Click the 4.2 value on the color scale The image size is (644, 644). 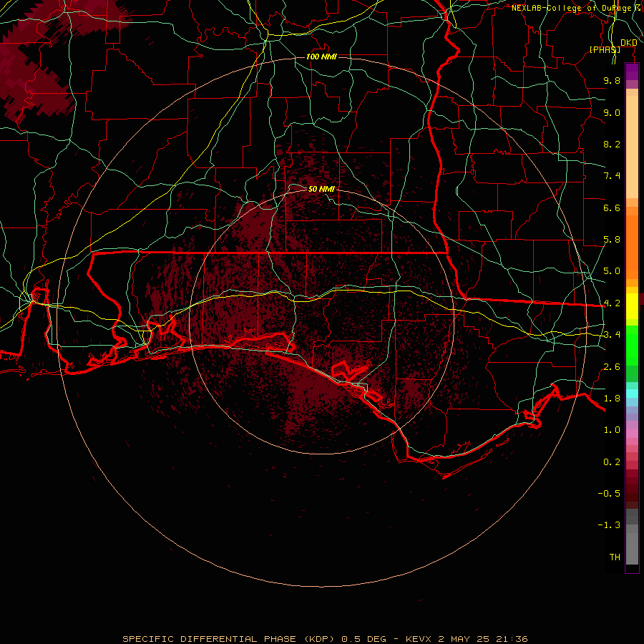pyautogui.click(x=612, y=303)
